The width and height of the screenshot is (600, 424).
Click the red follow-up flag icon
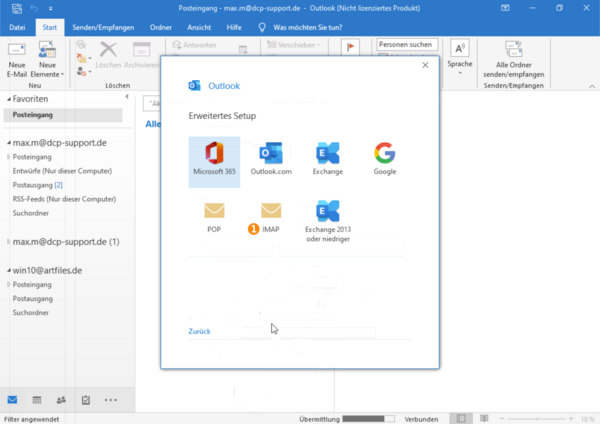coord(350,47)
